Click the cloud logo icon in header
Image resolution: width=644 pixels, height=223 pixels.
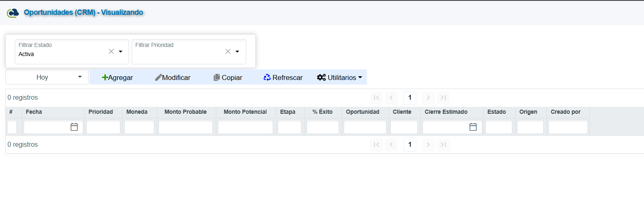coord(13,13)
